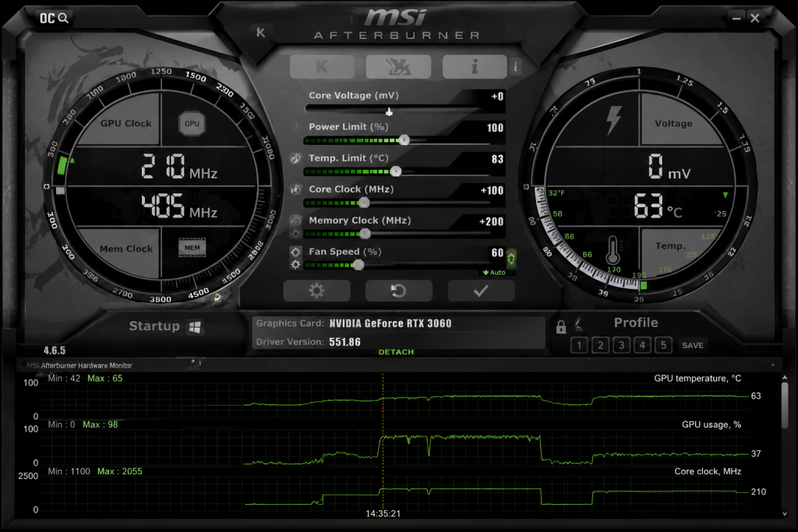
Task: Toggle the profile lock padlock icon
Action: pyautogui.click(x=561, y=326)
